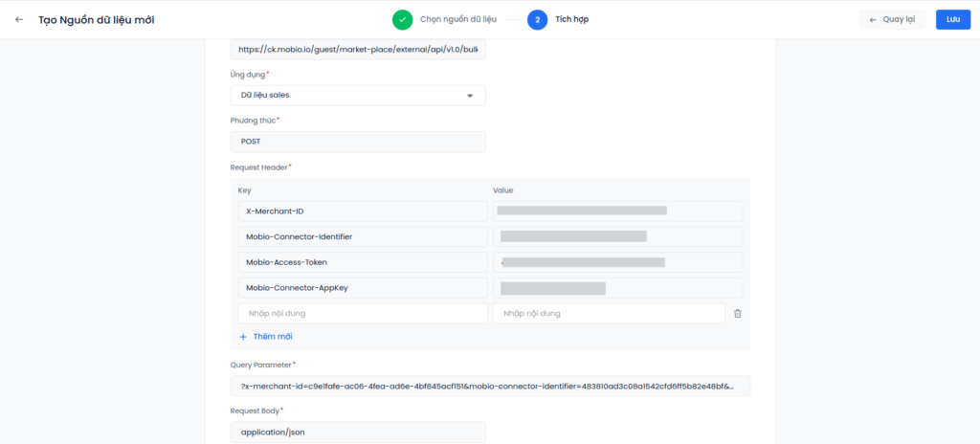The height and width of the screenshot is (444, 980).
Task: Open the Dữ liệu sales combo box
Action: [x=357, y=96]
